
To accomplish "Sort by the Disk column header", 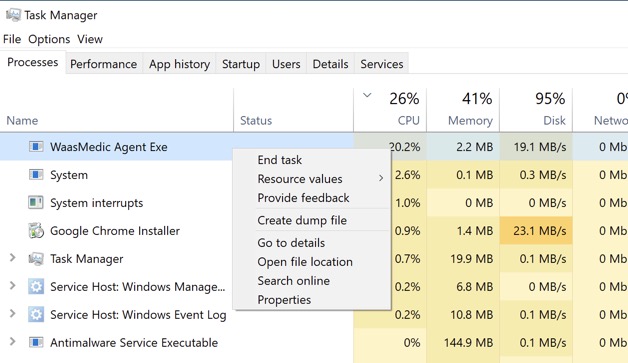I will tap(554, 121).
